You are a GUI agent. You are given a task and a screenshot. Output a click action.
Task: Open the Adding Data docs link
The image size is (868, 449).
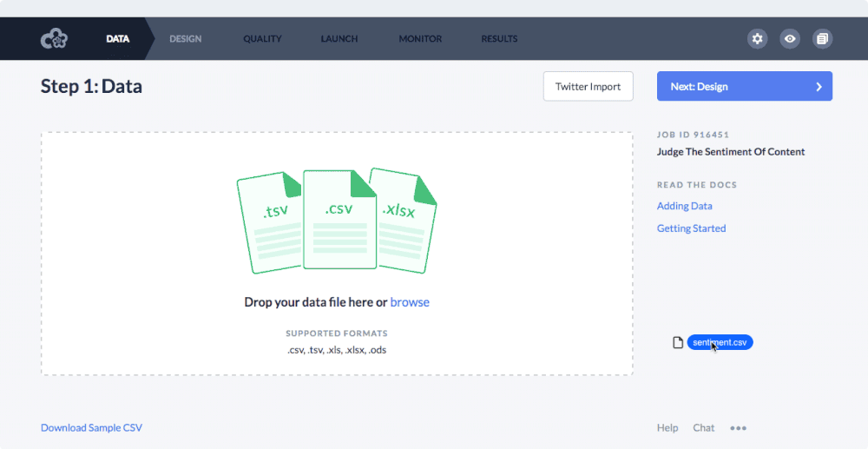684,206
